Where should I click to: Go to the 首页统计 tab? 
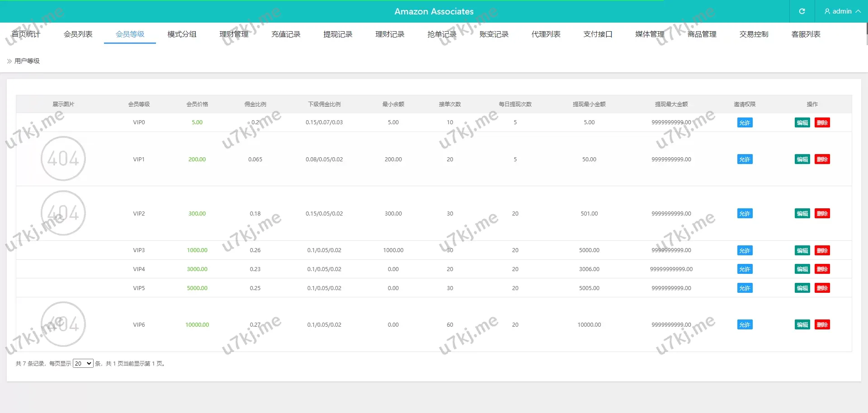click(x=26, y=34)
